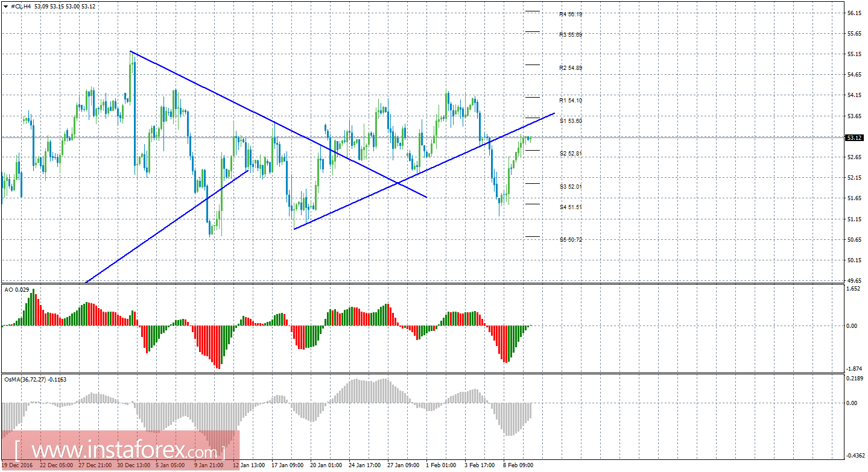Select the rising trendline from the 17 Jan low
Screen dimensions: 868x472
pos(424,171)
